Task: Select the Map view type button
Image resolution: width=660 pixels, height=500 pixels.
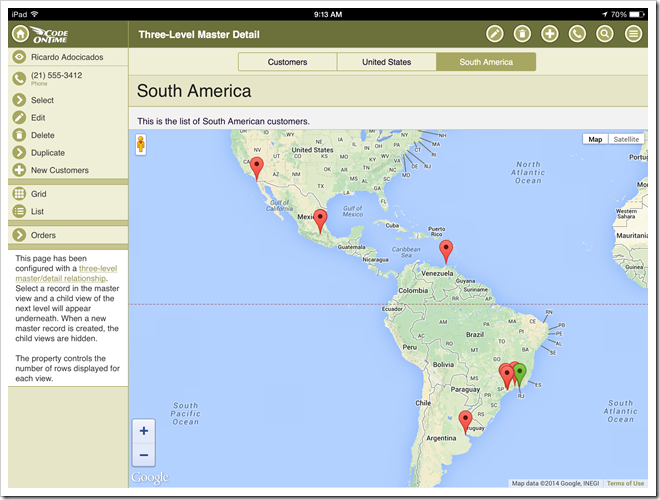Action: pyautogui.click(x=595, y=139)
